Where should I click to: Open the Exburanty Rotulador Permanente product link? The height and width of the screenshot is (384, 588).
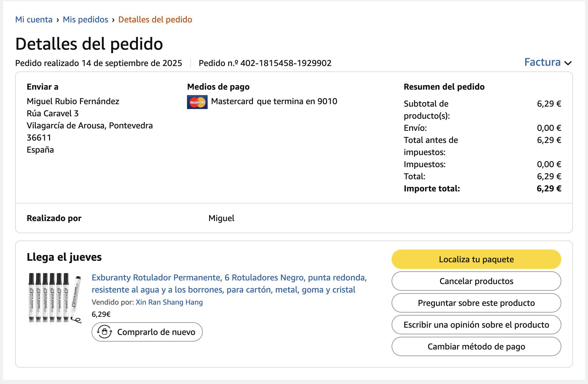coord(229,283)
